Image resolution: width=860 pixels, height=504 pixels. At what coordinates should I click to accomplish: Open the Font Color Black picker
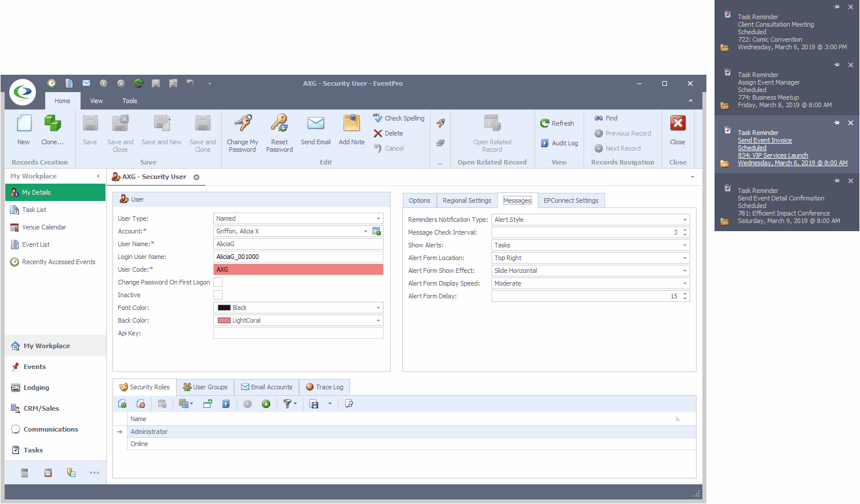(298, 308)
